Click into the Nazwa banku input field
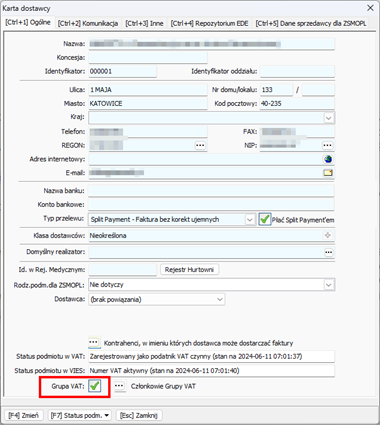Screen dimensions: 380x425 pos(211,191)
